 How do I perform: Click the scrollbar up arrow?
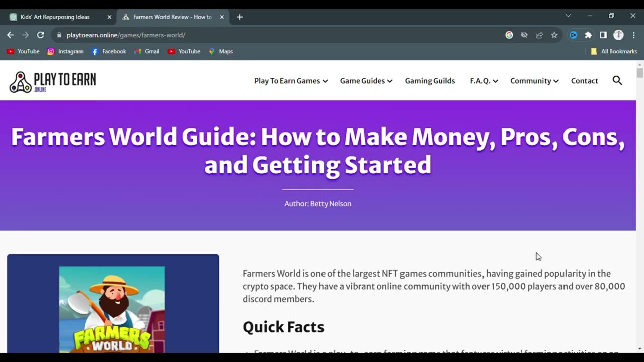[640, 64]
